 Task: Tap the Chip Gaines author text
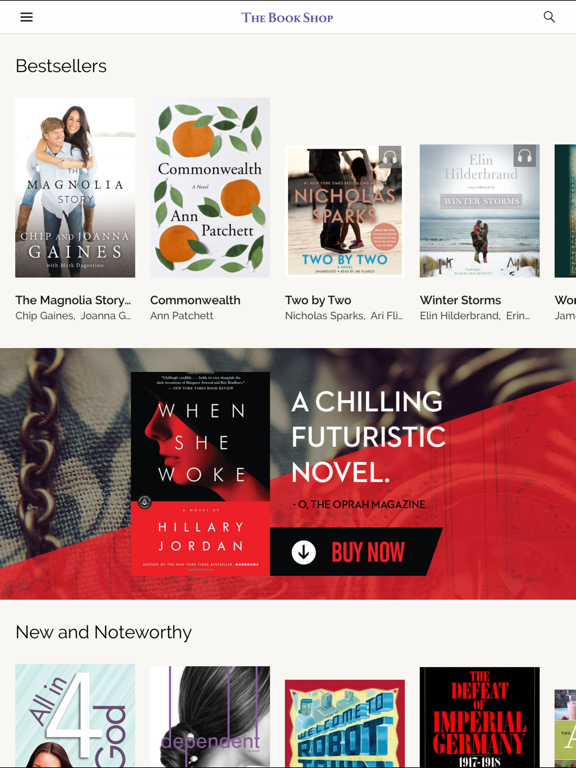click(x=45, y=316)
